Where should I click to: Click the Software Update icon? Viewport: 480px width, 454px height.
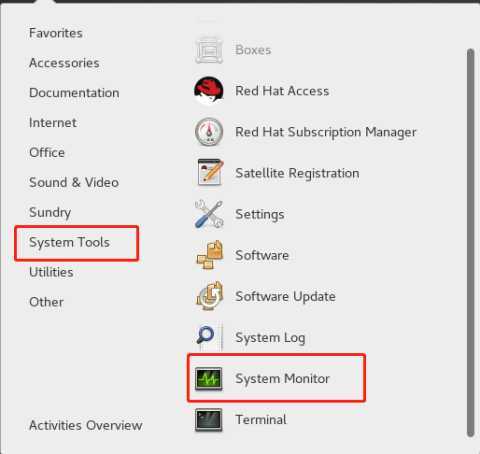[209, 296]
